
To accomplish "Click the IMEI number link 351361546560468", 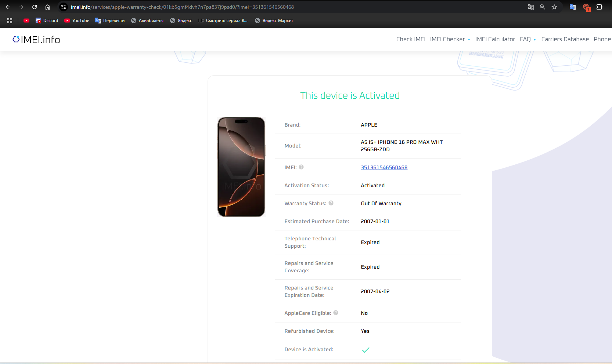I will [384, 167].
